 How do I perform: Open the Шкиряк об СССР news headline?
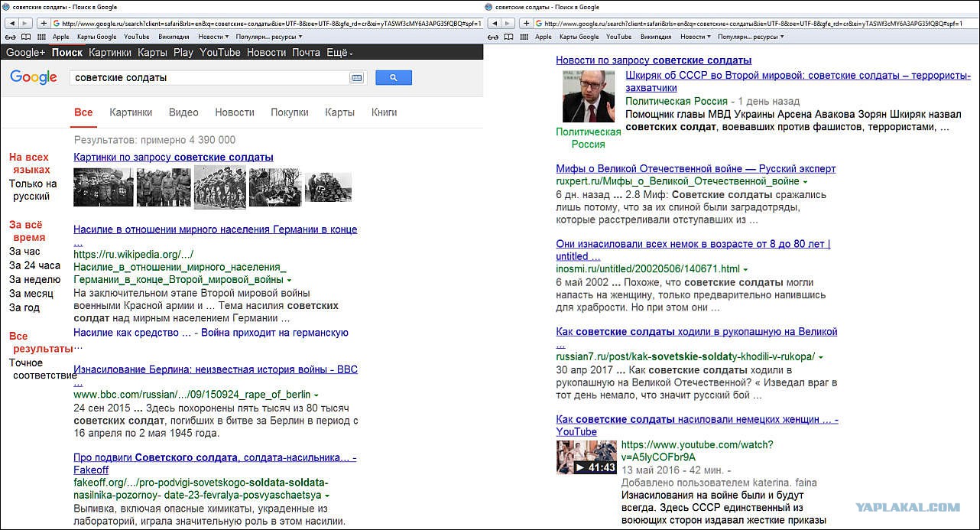click(x=798, y=82)
